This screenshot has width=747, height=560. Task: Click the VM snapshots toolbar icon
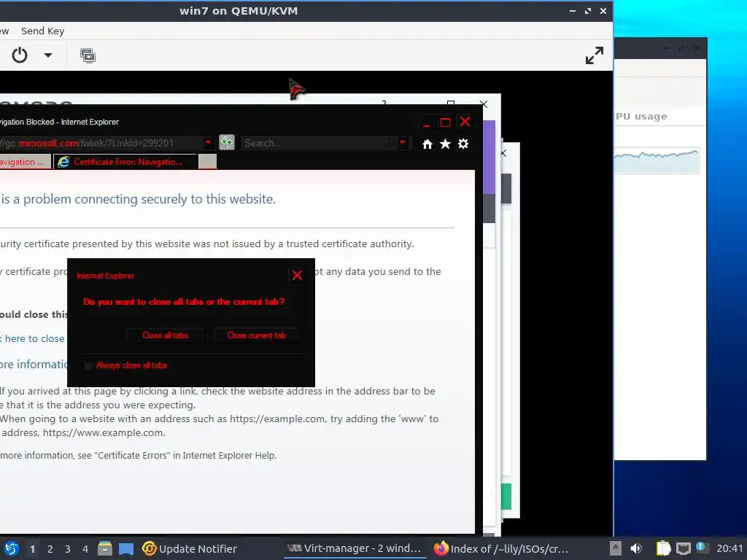[x=88, y=55]
